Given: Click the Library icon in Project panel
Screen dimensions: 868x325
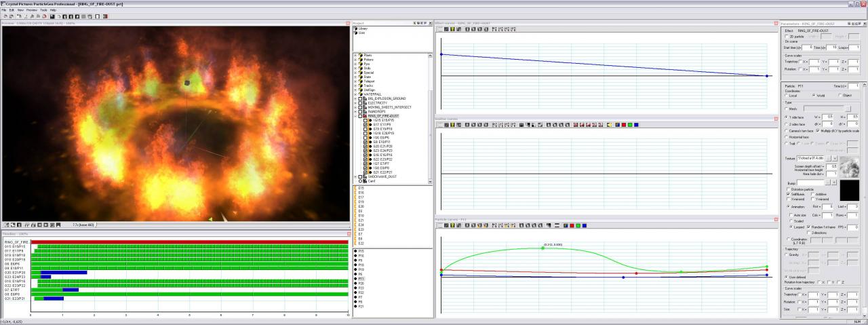Looking at the screenshot, I should pos(355,28).
